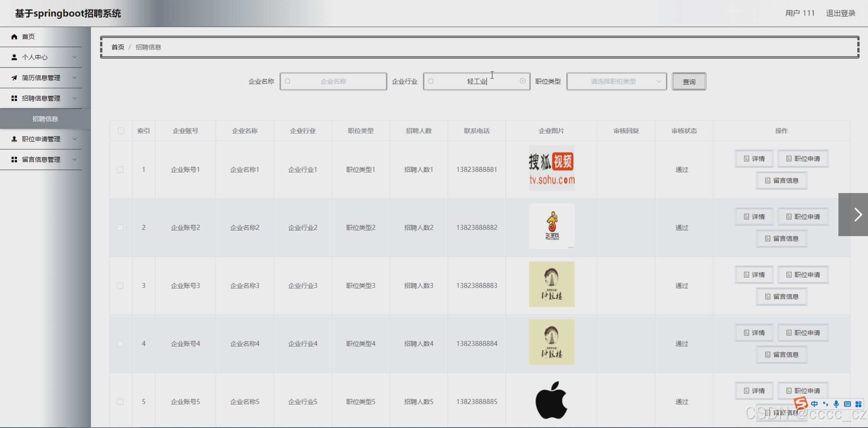Viewport: 868px width, 428px height.
Task: Click the Sohu video company image thumbnail
Action: point(551,168)
